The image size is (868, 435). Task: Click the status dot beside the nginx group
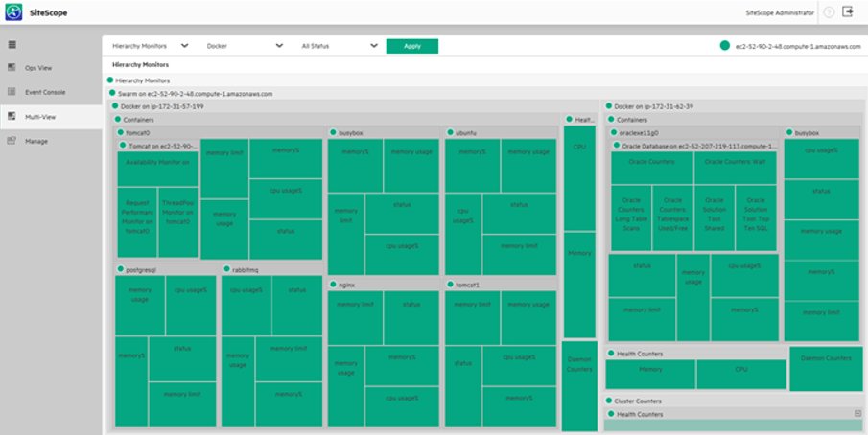(x=333, y=285)
